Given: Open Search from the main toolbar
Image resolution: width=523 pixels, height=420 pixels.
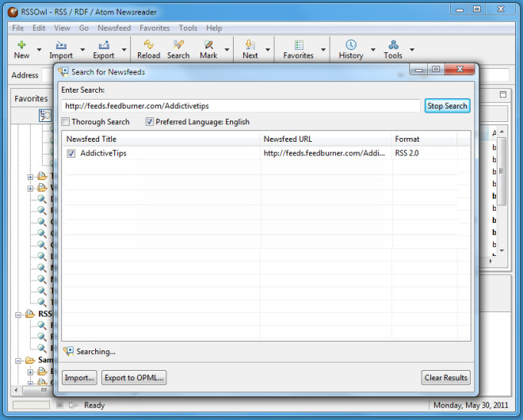Looking at the screenshot, I should pos(178,44).
